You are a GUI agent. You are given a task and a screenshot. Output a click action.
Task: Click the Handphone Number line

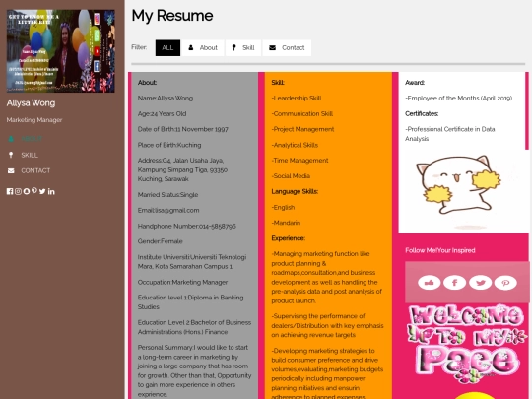[x=186, y=226]
